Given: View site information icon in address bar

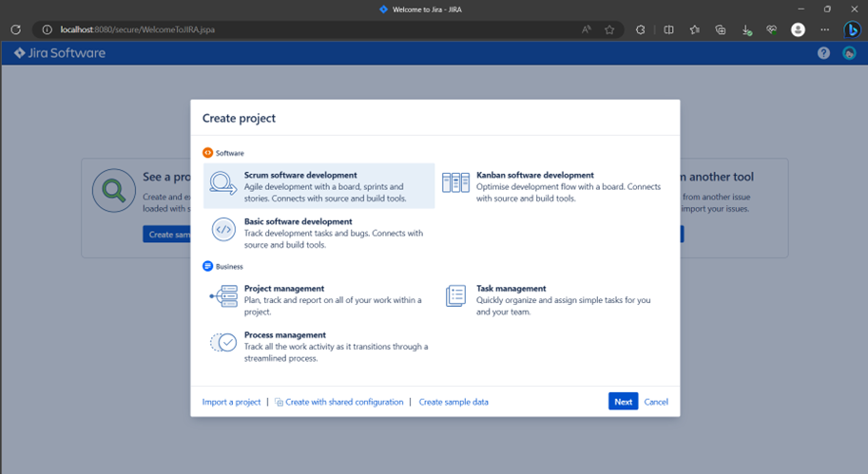Looking at the screenshot, I should pos(48,29).
